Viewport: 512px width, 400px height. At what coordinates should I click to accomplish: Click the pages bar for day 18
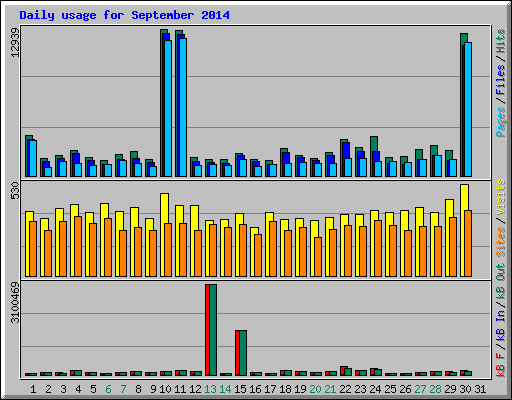[288, 170]
